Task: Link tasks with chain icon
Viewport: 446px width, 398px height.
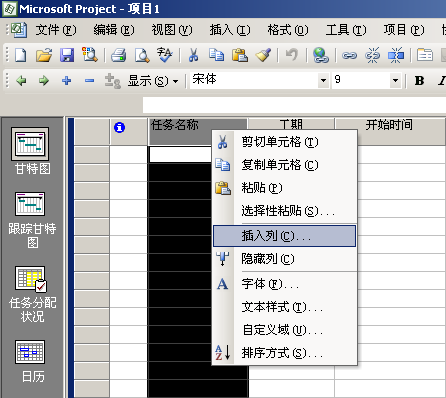Action: 349,55
